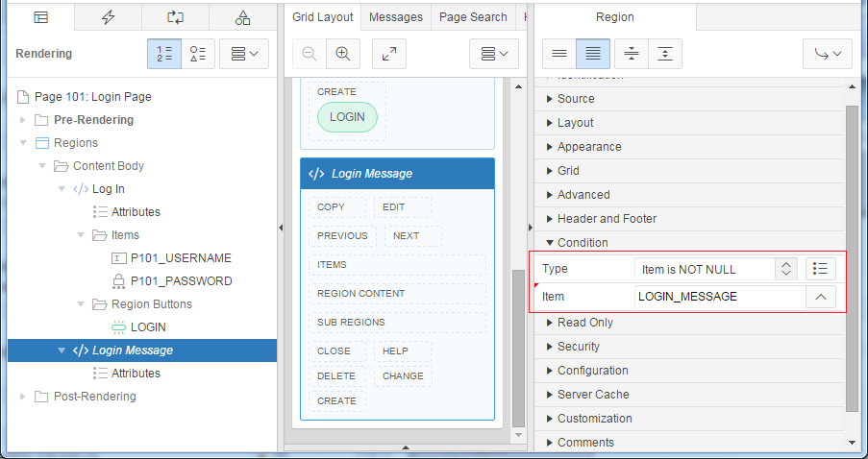Click the bottom gallery splitter arrow
The width and height of the screenshot is (868, 459).
click(406, 447)
